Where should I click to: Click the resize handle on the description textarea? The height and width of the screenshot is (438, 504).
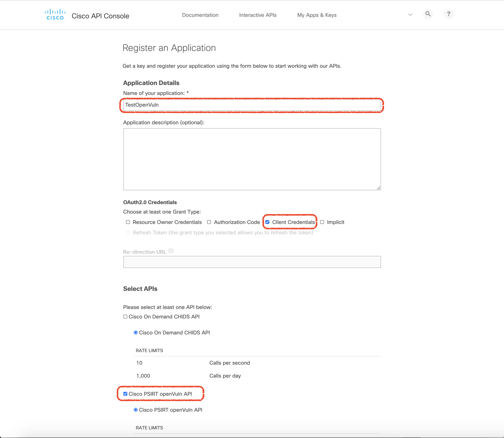tap(379, 188)
